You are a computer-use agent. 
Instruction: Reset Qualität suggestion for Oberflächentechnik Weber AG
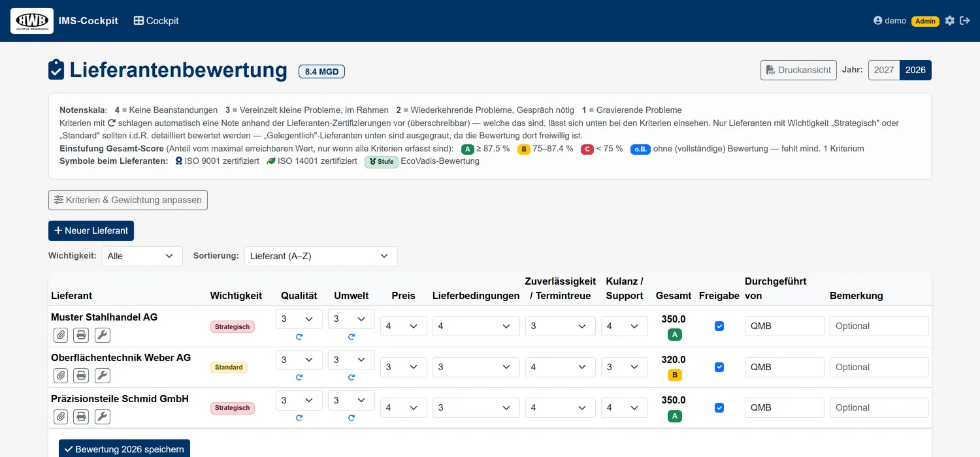[x=299, y=377]
